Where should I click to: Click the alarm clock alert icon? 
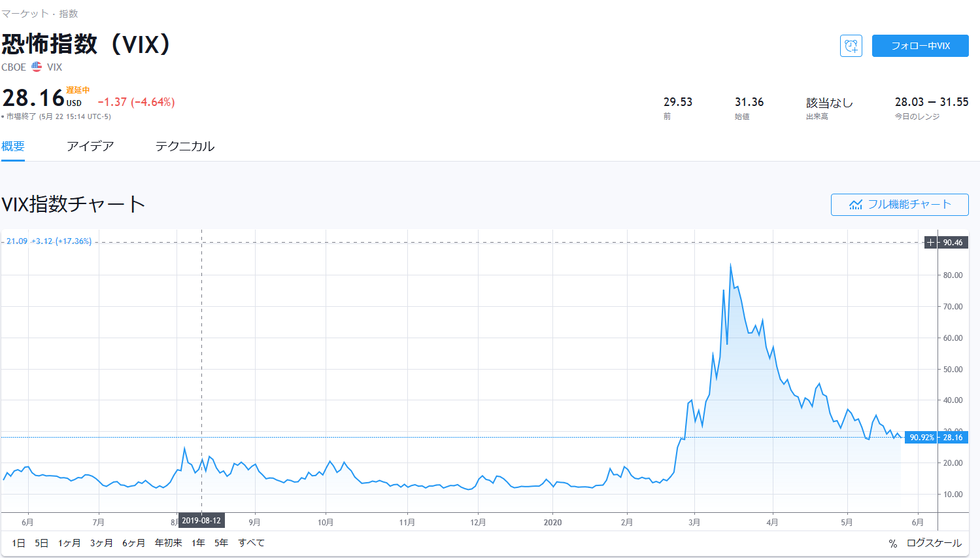coord(851,46)
